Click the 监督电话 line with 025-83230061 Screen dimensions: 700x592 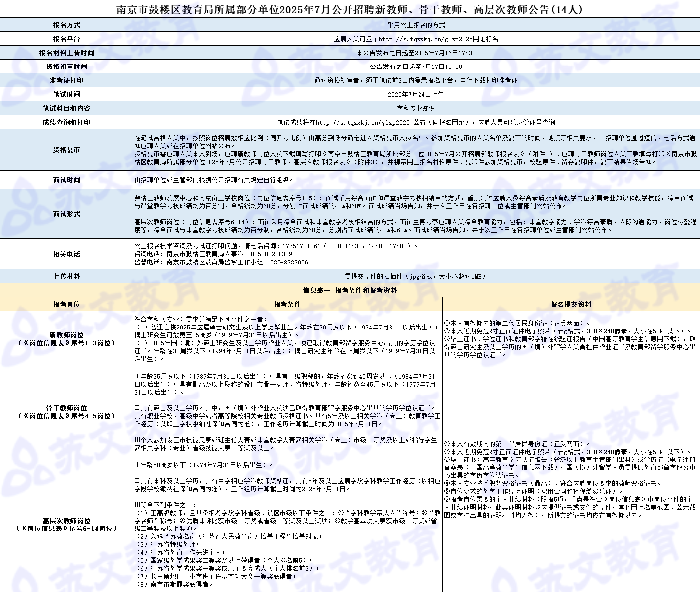tap(223, 262)
